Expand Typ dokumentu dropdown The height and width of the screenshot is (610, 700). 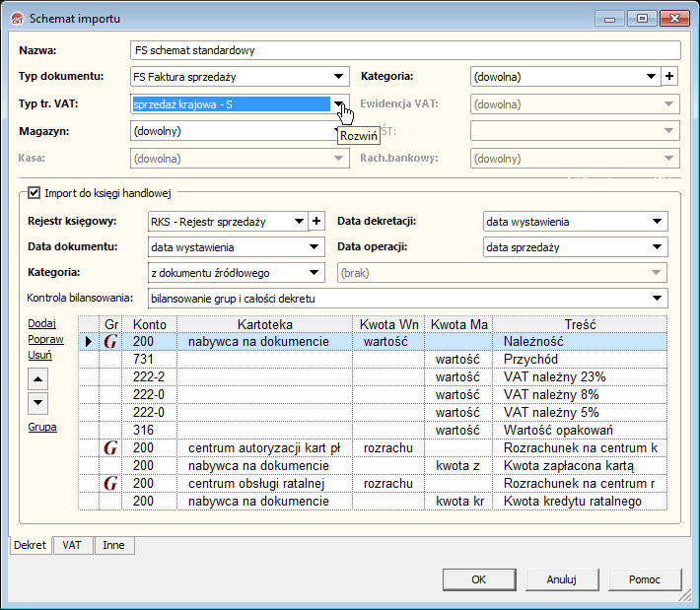coord(338,76)
